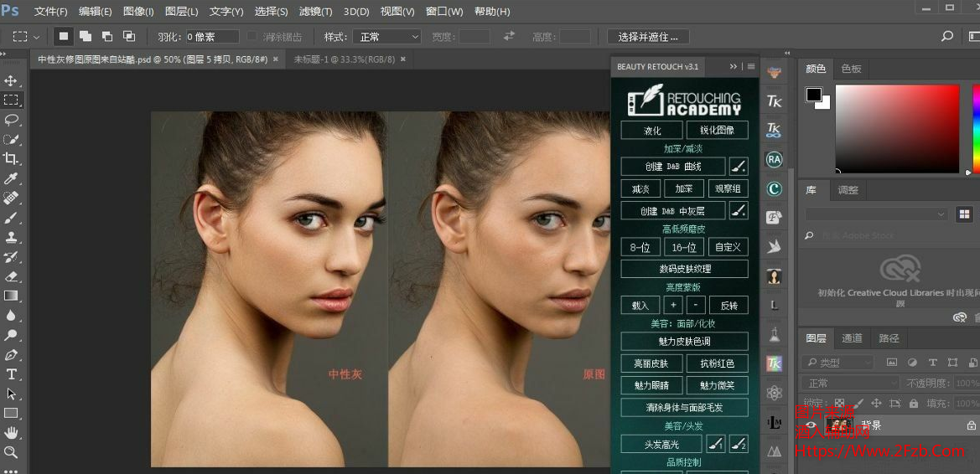980x474 pixels.
Task: Select the Lasso tool
Action: 11,120
